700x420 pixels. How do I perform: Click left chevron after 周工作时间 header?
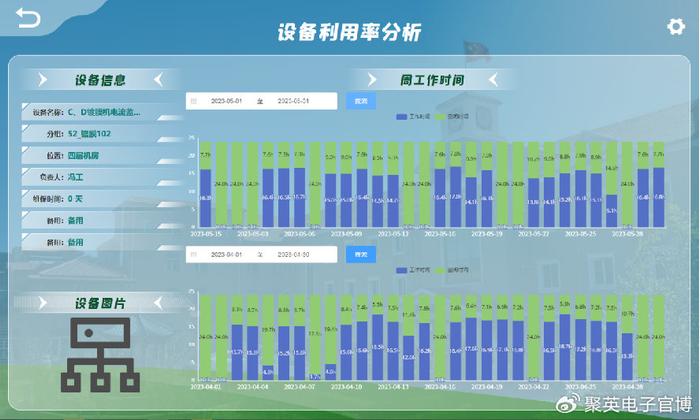tap(493, 80)
